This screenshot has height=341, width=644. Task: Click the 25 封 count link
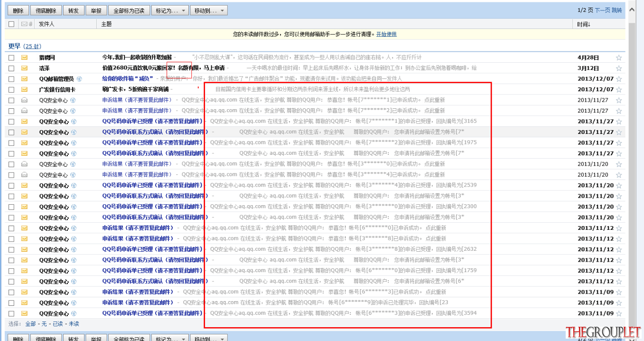pyautogui.click(x=33, y=47)
